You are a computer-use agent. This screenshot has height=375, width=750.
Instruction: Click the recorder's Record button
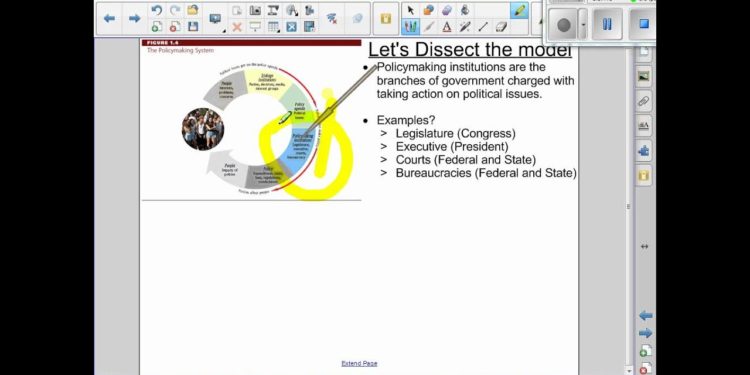click(x=563, y=24)
